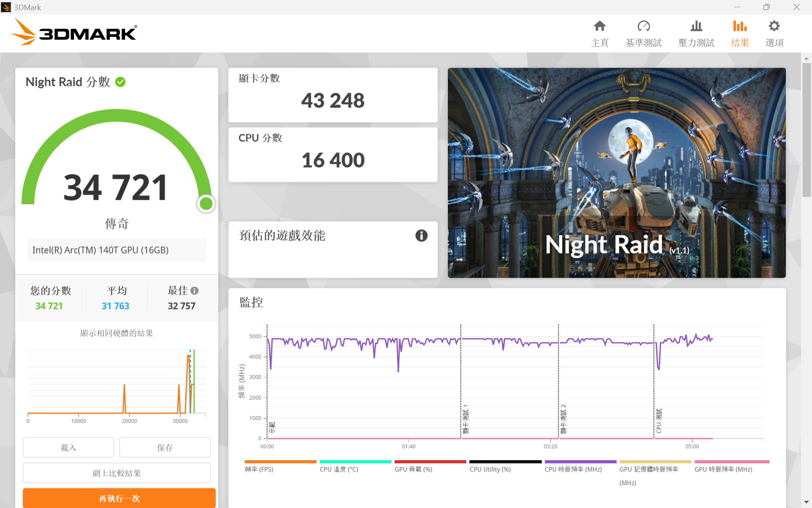
Task: Open the 基準測試 benchmark gauge icon
Action: 644,26
